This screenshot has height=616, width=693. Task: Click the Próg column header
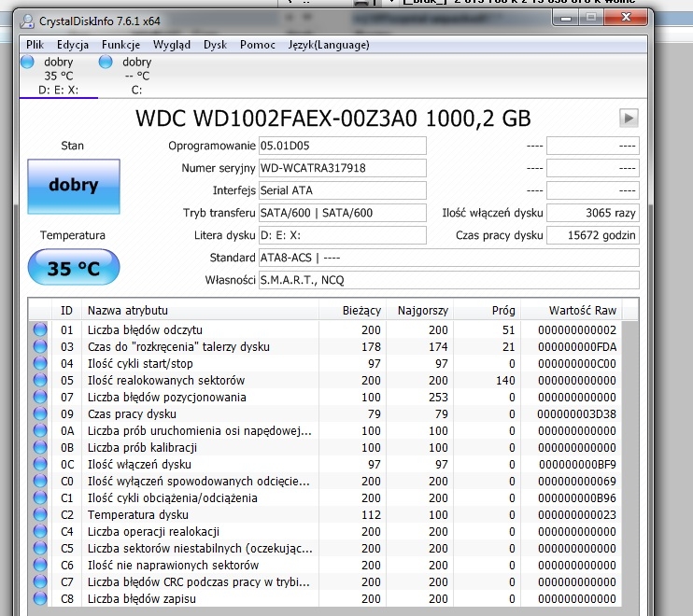tap(487, 311)
